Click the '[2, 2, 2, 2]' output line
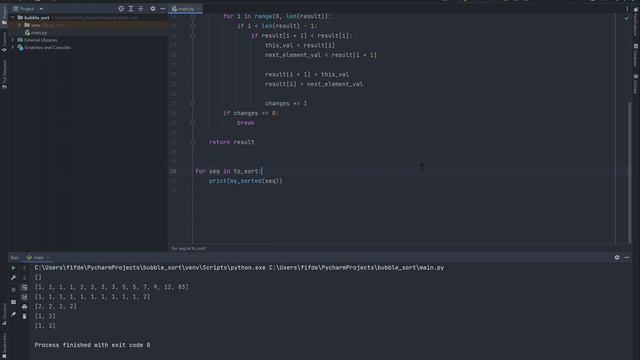The image size is (640, 360). [56, 307]
